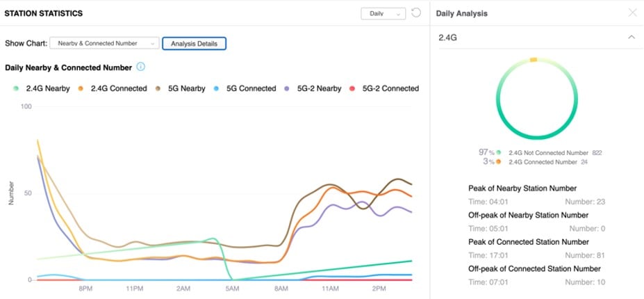Collapse the 2.4G analysis section
The height and width of the screenshot is (299, 644).
[631, 38]
